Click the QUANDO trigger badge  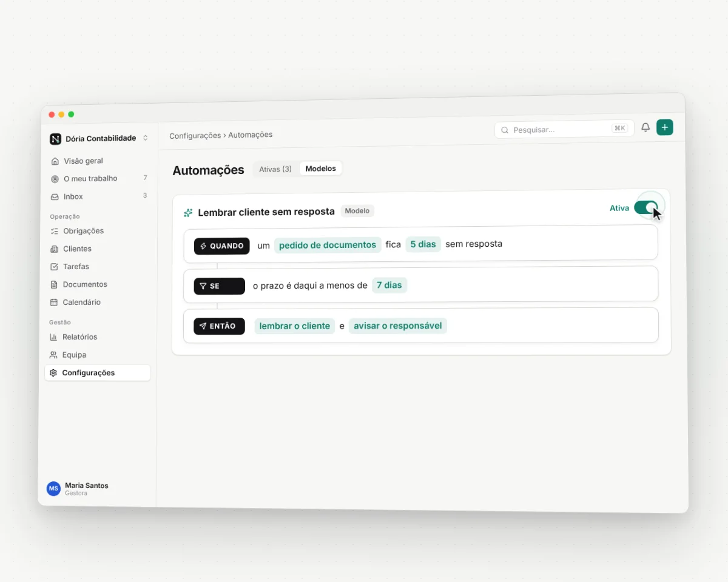click(x=222, y=246)
